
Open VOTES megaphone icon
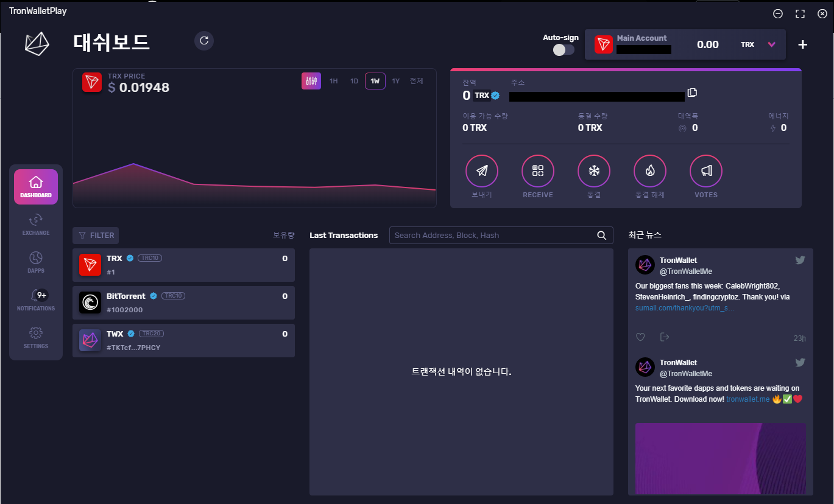point(706,171)
